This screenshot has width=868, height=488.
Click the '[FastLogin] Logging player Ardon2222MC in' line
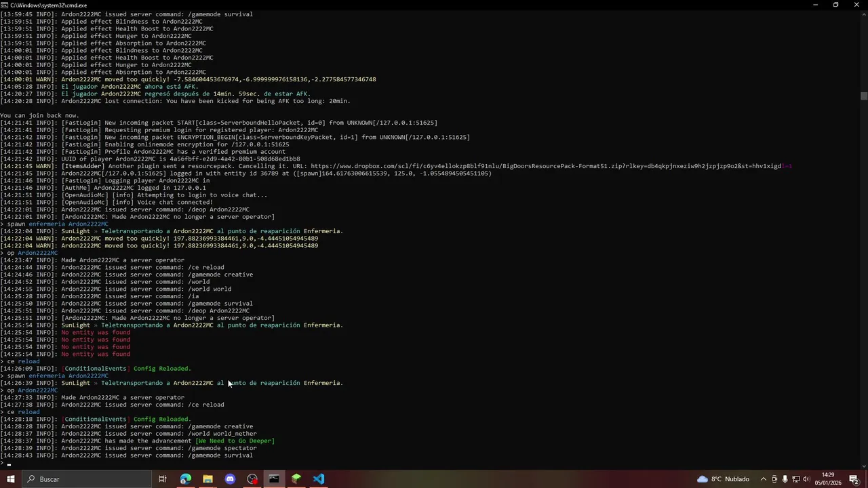(x=105, y=180)
